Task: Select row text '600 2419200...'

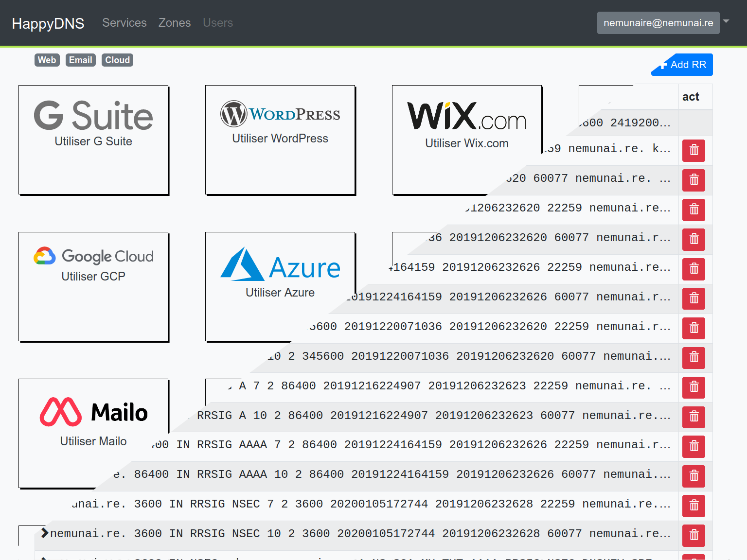Action: (x=625, y=122)
